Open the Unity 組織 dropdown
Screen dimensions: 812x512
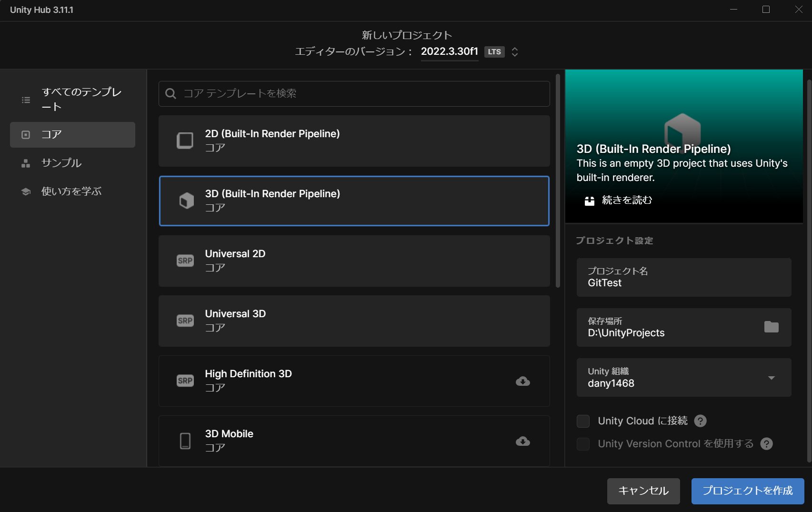(x=684, y=377)
